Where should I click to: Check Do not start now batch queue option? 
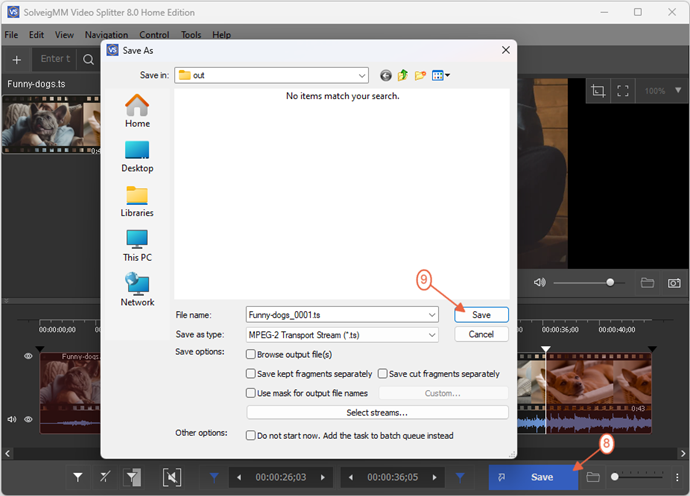coord(251,435)
